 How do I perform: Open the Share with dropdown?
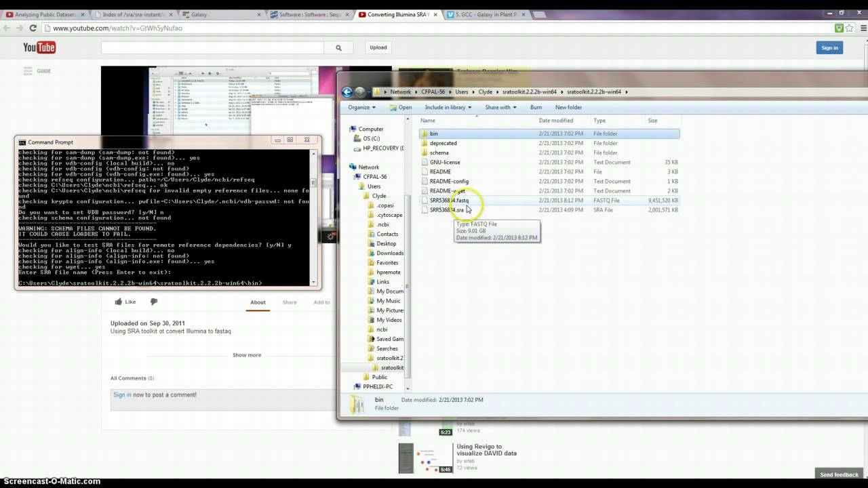(500, 107)
